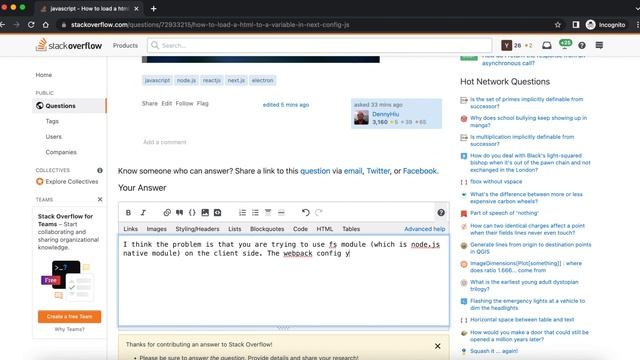Click Add a comment under the question
The width and height of the screenshot is (640, 360).
point(165,142)
